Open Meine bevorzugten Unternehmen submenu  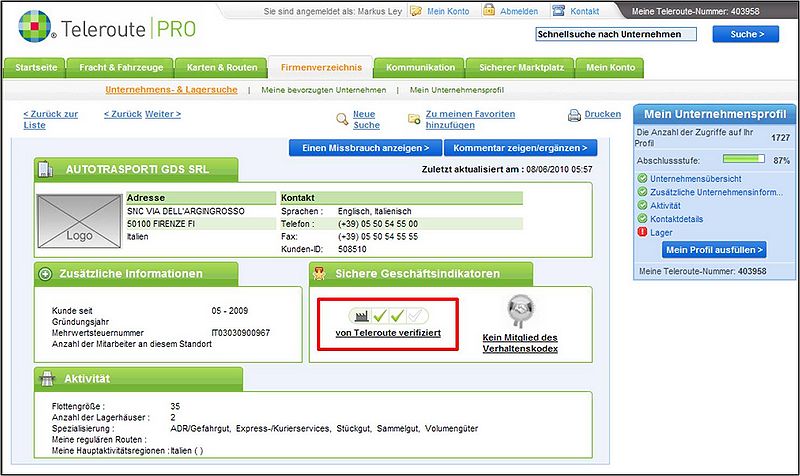click(x=323, y=90)
